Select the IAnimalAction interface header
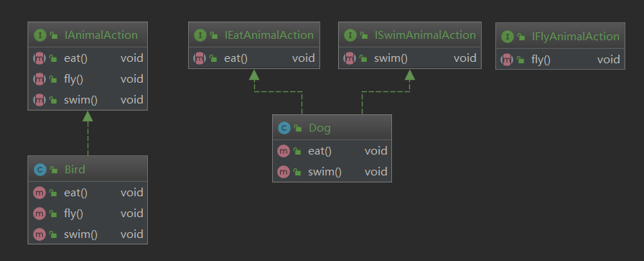 [x=88, y=35]
